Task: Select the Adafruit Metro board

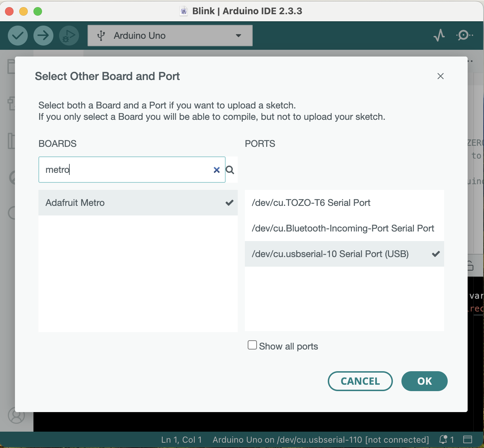Action: (x=138, y=203)
